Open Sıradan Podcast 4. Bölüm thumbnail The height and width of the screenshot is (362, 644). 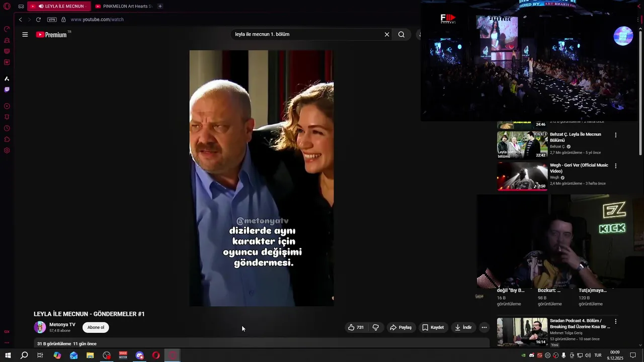click(x=522, y=332)
